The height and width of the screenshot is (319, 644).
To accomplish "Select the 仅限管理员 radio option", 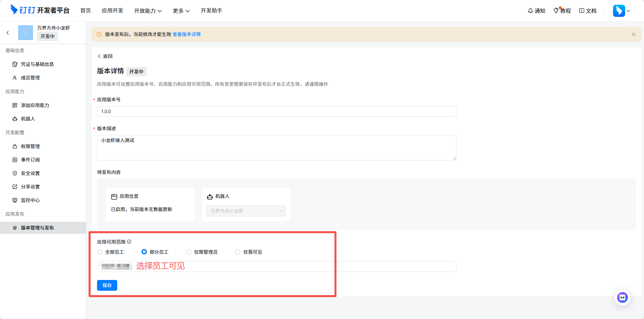I will click(189, 252).
